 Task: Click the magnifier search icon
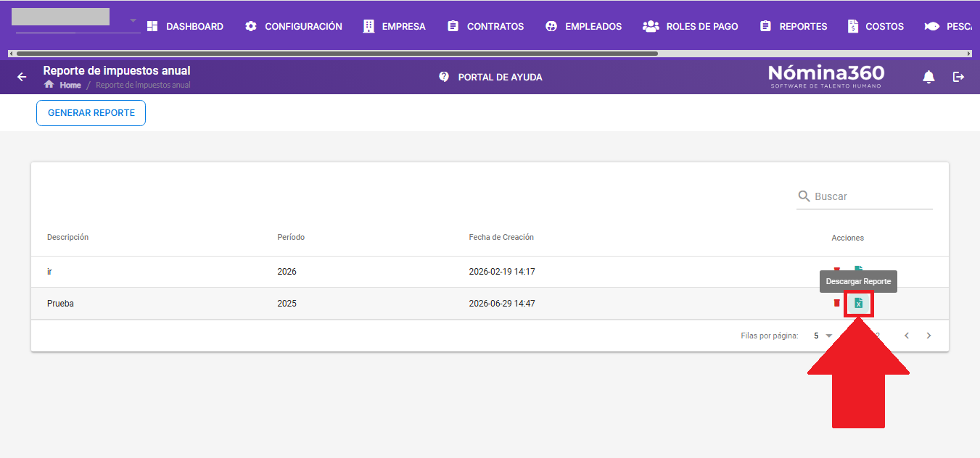click(x=804, y=196)
